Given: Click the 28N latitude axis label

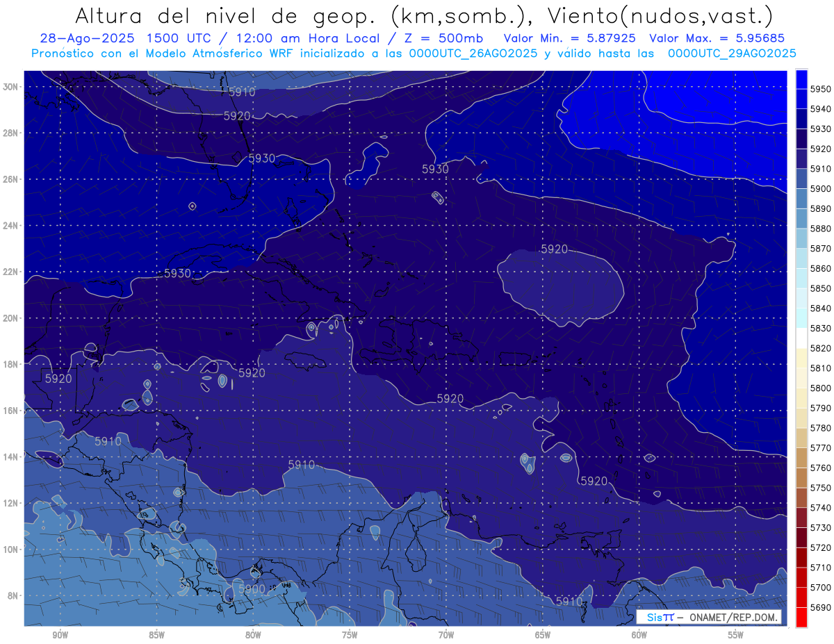Looking at the screenshot, I should click(12, 133).
